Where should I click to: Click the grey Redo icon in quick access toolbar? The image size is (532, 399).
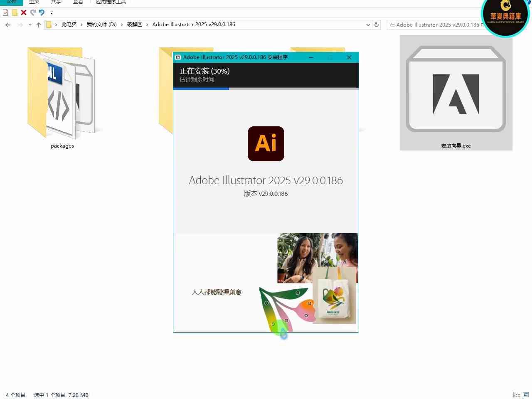(33, 12)
